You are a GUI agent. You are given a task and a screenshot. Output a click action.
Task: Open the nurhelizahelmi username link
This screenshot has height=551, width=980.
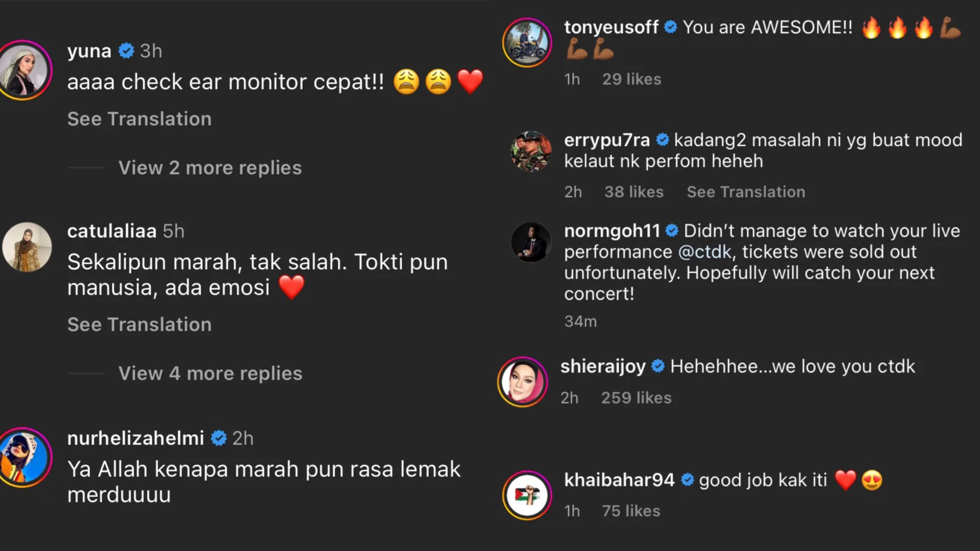(136, 438)
